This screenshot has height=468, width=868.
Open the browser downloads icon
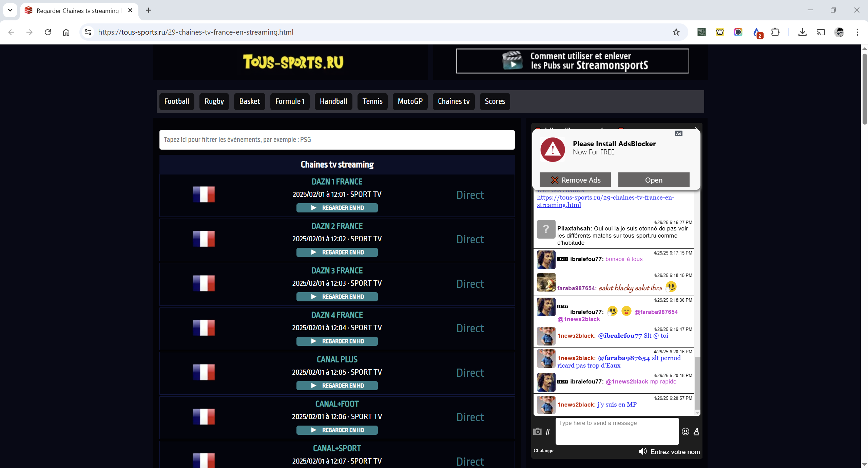point(802,32)
